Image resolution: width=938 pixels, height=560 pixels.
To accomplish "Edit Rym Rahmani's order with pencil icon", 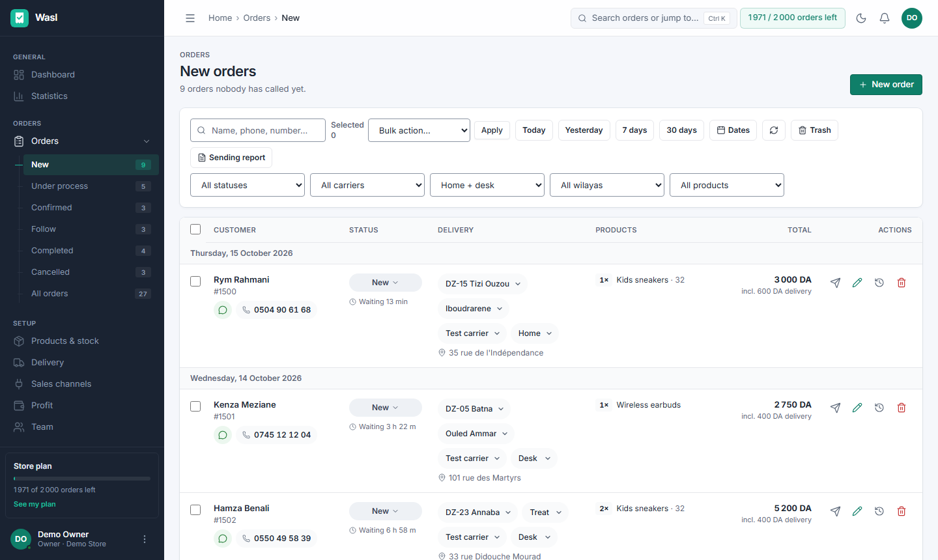I will [x=857, y=283].
